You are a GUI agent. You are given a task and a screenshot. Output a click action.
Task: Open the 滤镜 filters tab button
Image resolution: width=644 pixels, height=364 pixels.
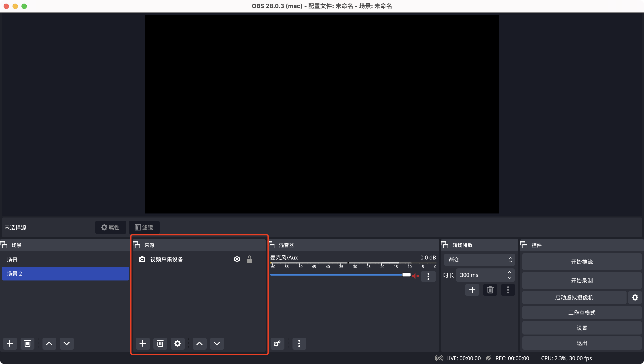[144, 227]
